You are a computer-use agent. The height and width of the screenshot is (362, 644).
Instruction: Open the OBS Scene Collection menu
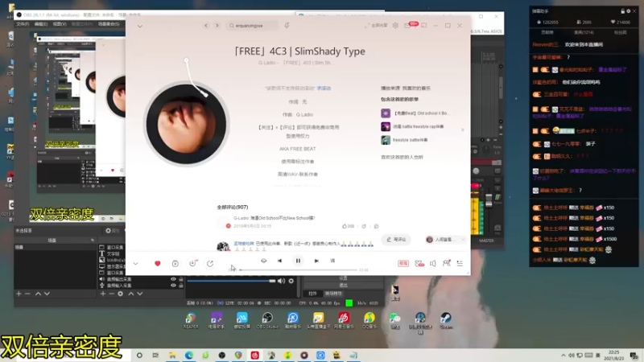pos(109,24)
